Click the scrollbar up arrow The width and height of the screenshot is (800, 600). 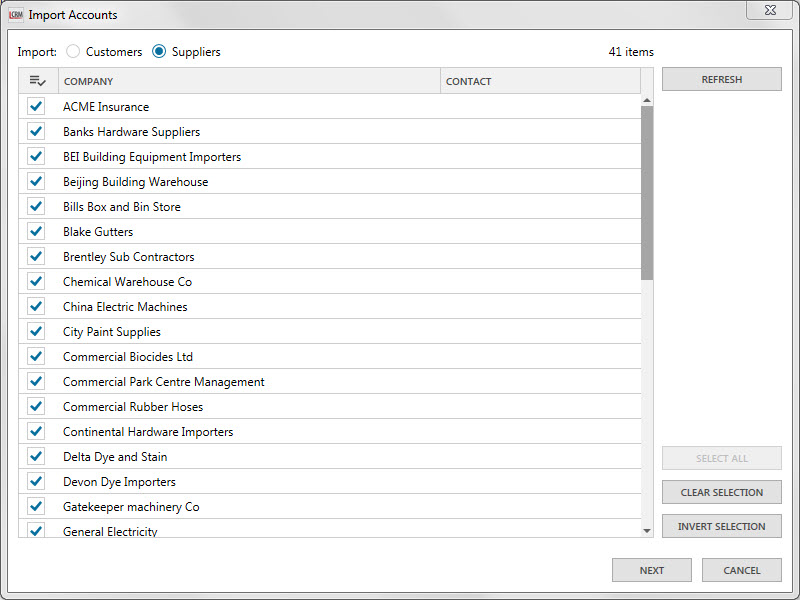coord(647,100)
